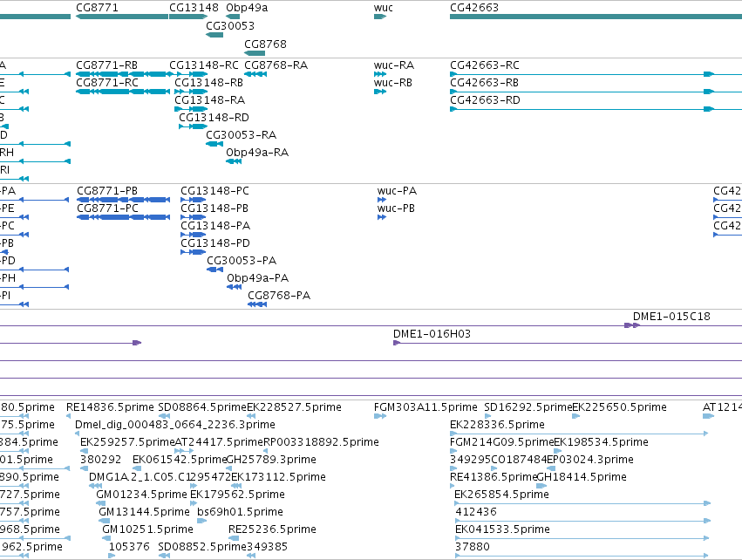Click EST FGM303A11.5prime
742x560 pixels.
(425, 407)
